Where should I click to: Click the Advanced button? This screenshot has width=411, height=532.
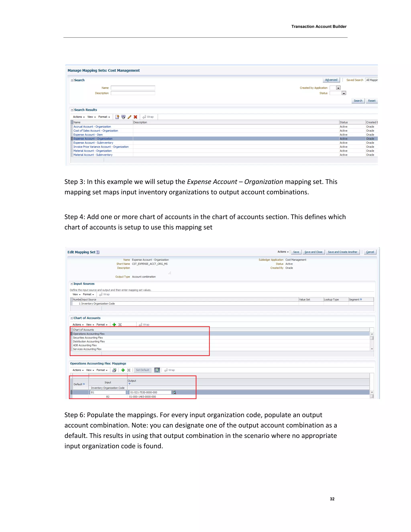point(331,80)
